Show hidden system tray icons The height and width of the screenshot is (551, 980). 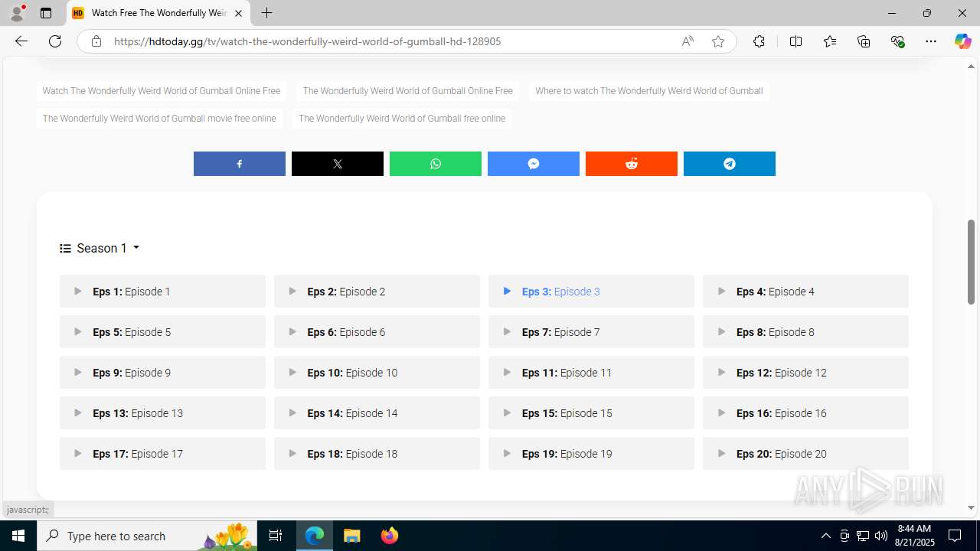coord(825,536)
